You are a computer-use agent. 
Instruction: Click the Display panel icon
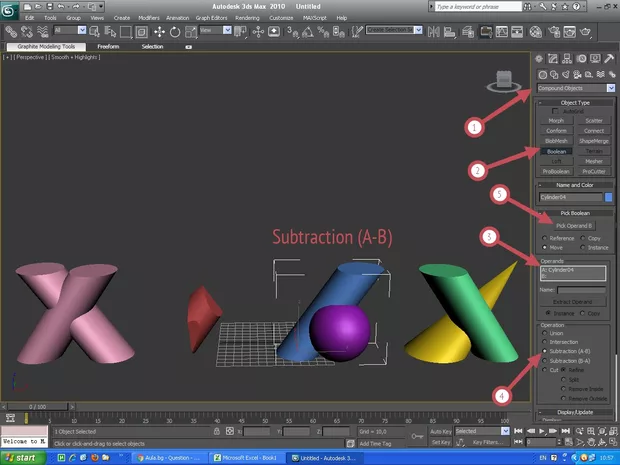tap(596, 60)
